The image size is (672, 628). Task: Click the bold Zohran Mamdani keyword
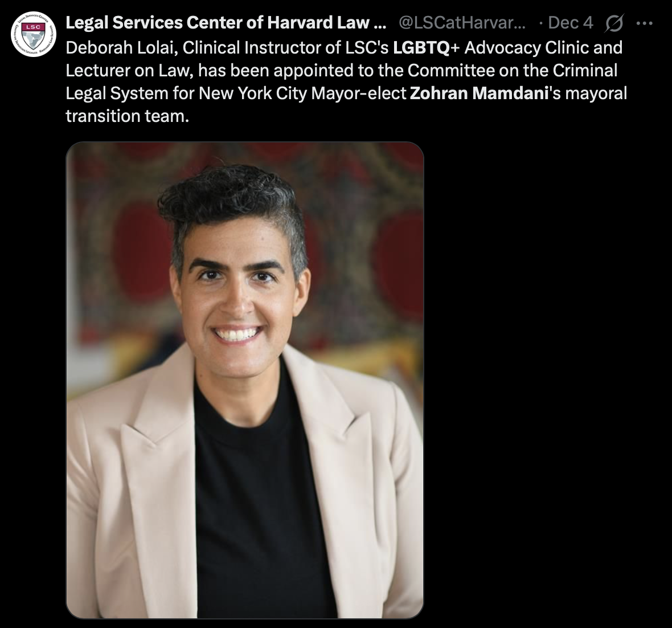tap(480, 93)
